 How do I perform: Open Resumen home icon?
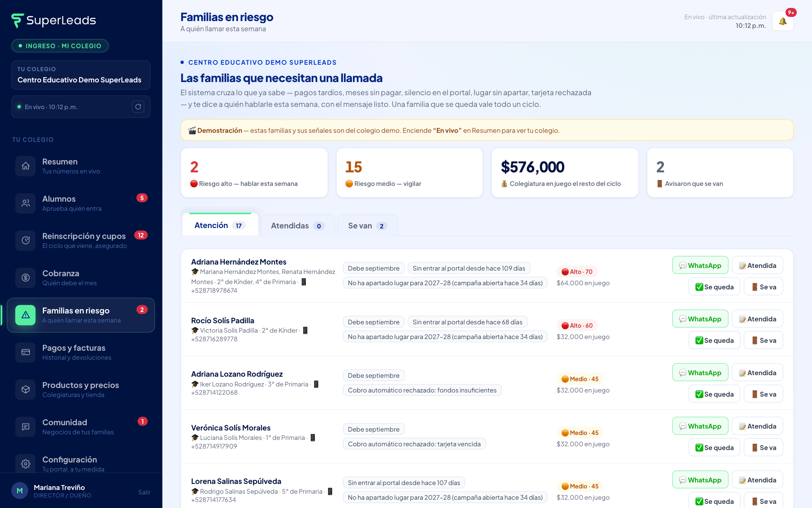coord(26,166)
